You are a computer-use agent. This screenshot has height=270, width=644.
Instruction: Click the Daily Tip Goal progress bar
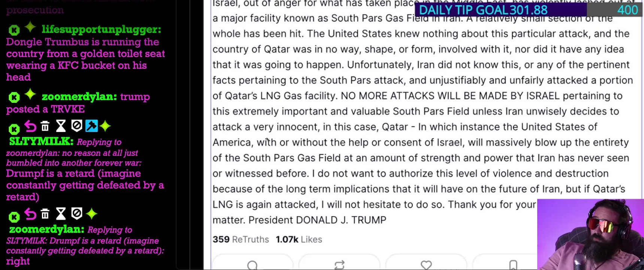tap(528, 10)
